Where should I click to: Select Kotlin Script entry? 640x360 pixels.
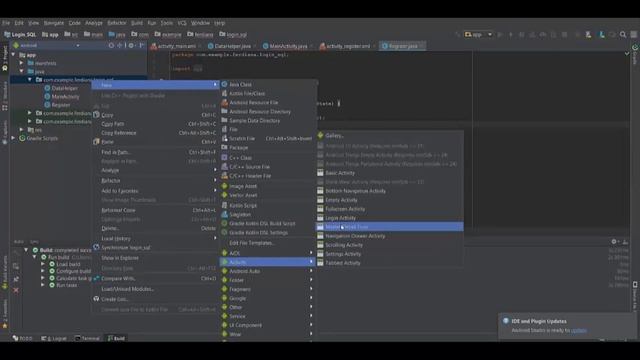click(269, 205)
